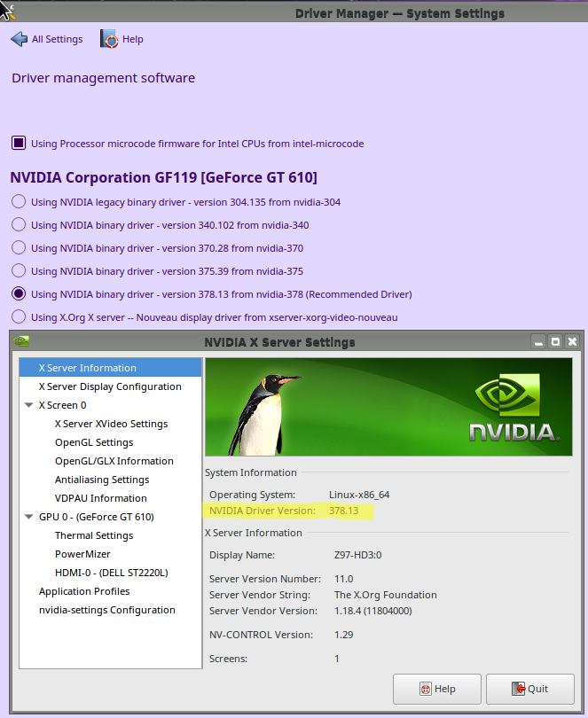Open Application Profiles in sidebar
This screenshot has width=588, height=718.
(x=84, y=591)
